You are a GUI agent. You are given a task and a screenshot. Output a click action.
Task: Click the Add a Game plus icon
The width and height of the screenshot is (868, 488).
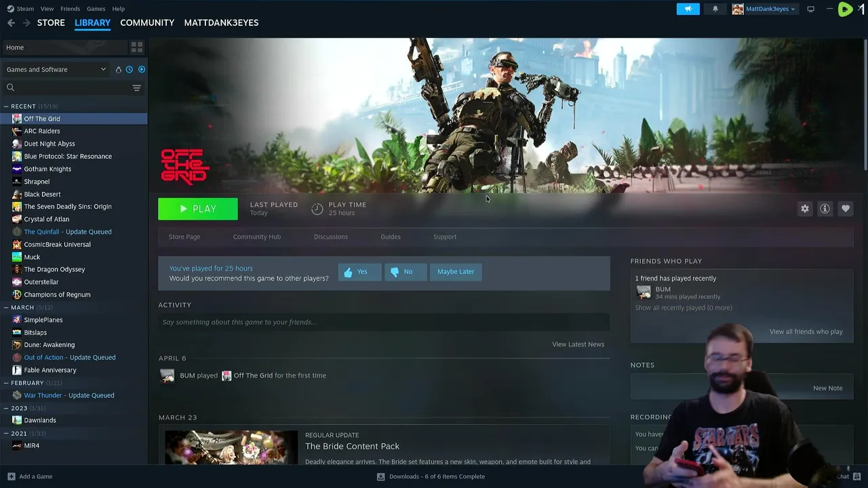click(x=11, y=476)
